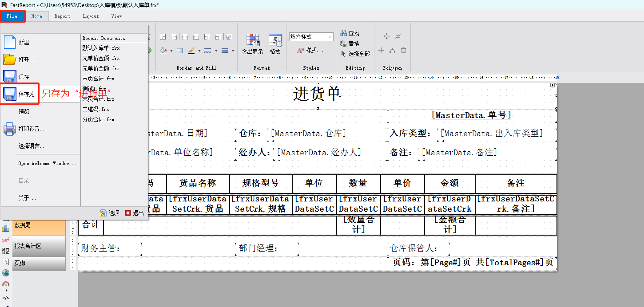Open border line width dropdown arrow
The image size is (644, 307).
click(233, 51)
